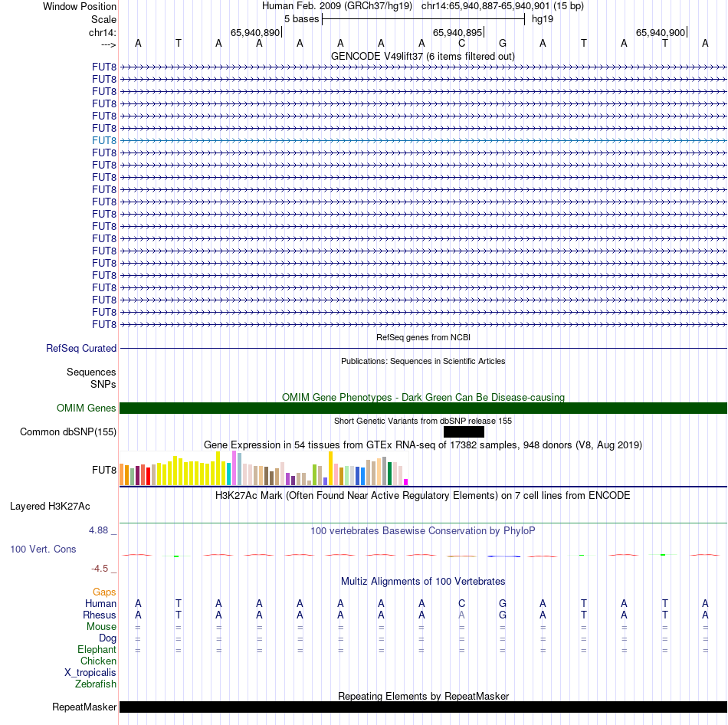Click the Sequences subtrack label

tap(91, 372)
